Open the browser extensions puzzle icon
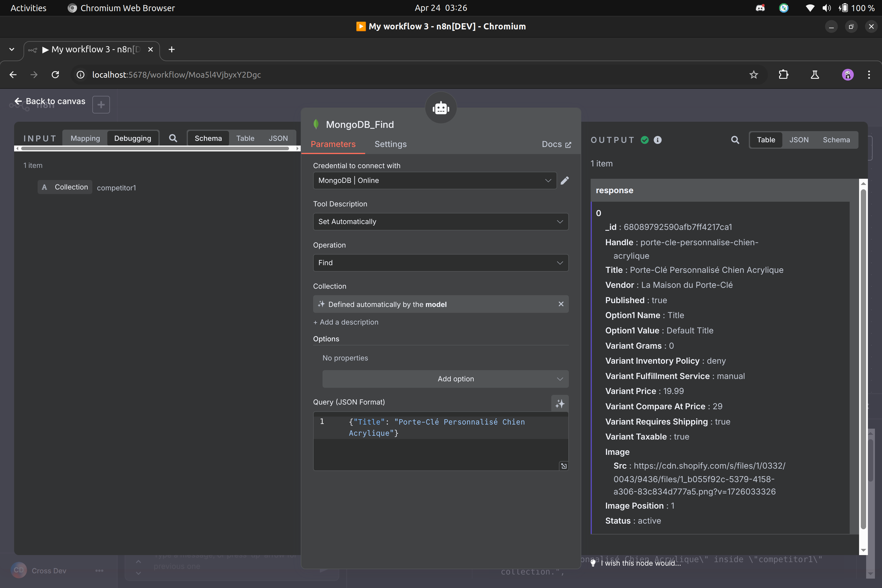 [x=784, y=75]
